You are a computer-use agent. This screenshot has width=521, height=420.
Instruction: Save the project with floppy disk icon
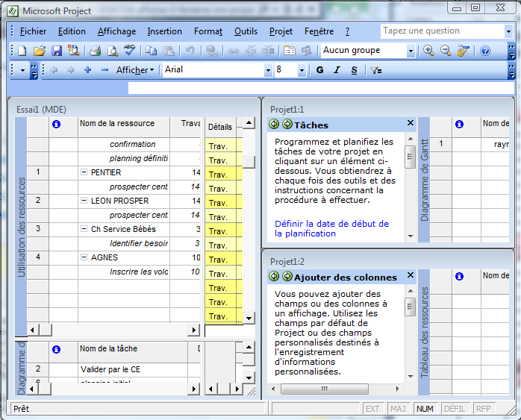[x=57, y=51]
